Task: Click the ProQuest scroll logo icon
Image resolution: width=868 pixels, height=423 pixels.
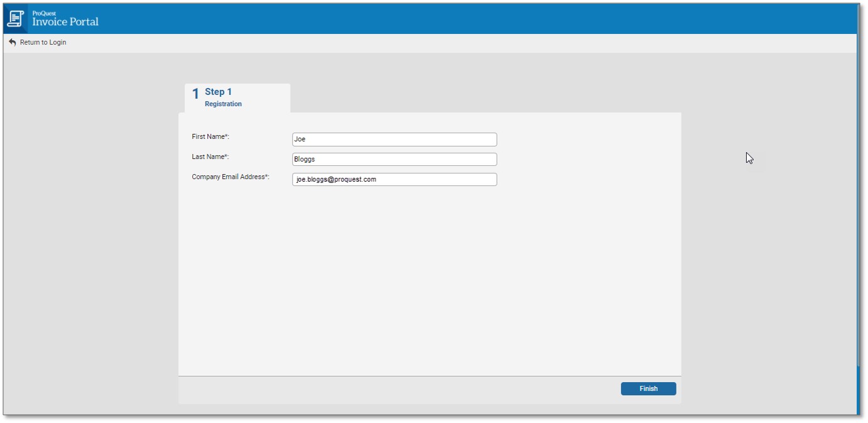Action: tap(15, 18)
